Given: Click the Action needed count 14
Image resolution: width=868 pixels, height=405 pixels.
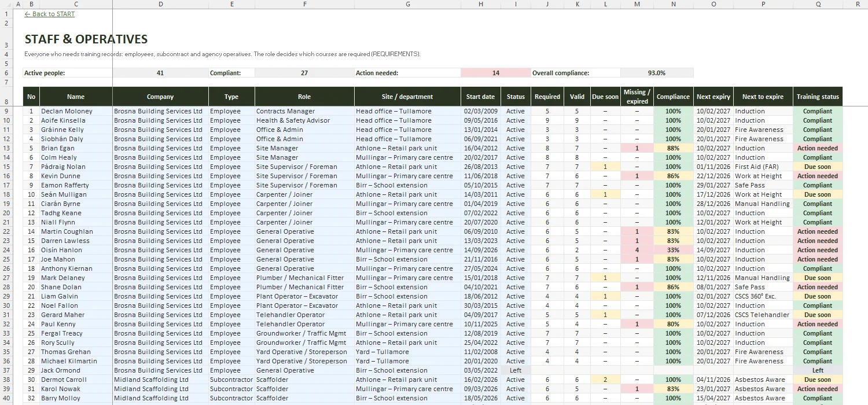Looking at the screenshot, I should click(x=496, y=73).
